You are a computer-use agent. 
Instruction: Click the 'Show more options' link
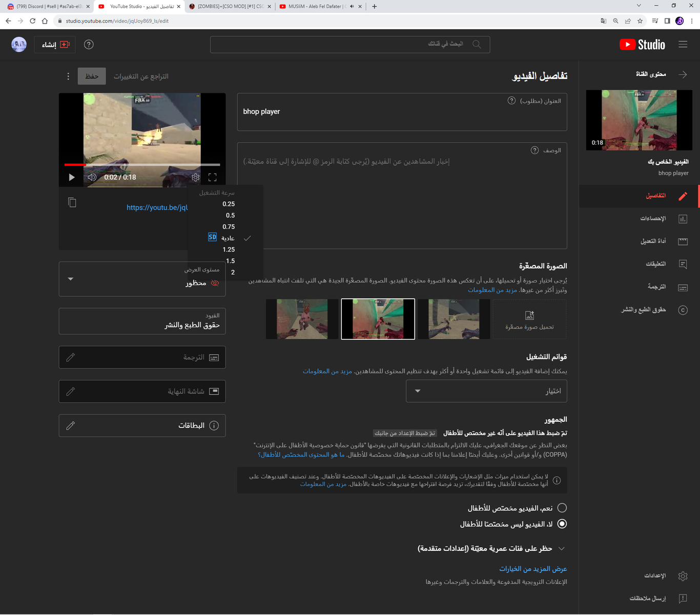tap(533, 569)
